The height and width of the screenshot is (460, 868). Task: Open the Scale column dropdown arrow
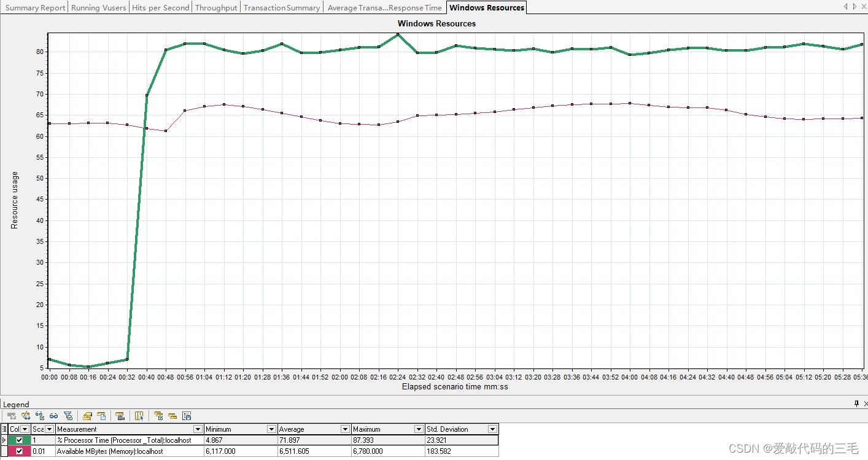49,429
